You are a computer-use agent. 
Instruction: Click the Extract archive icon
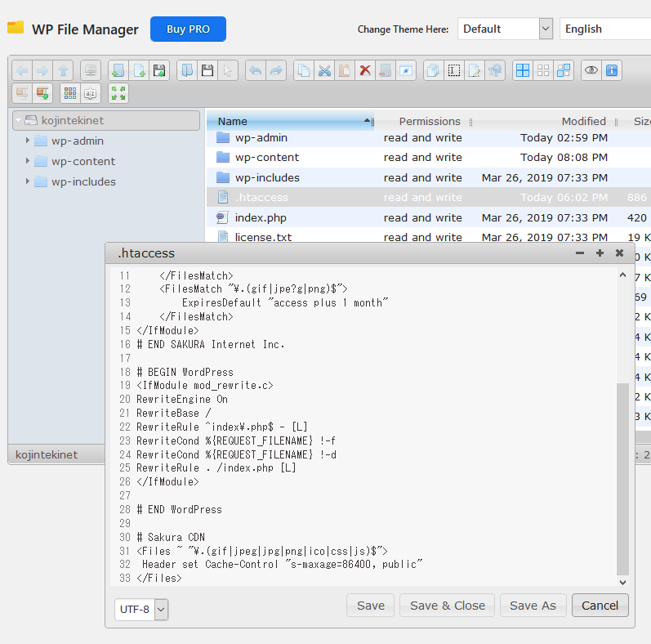[x=22, y=93]
